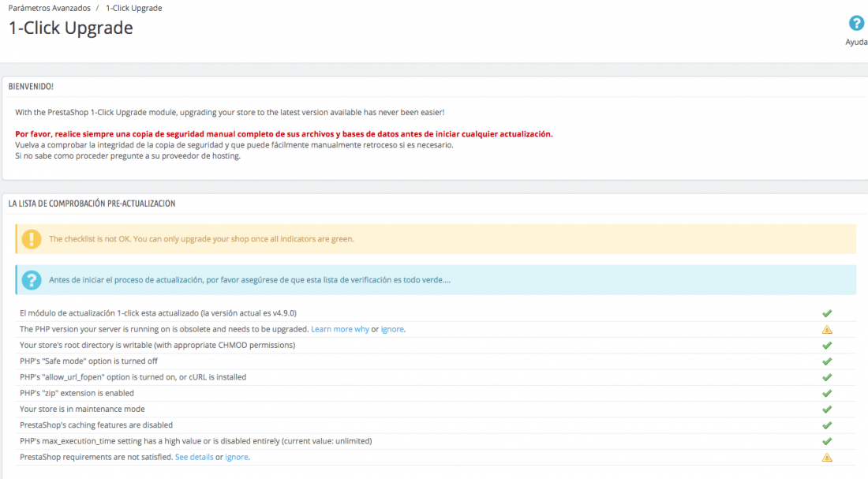
Task: Click warning triangle on PrestaShop requirements row
Action: click(827, 458)
